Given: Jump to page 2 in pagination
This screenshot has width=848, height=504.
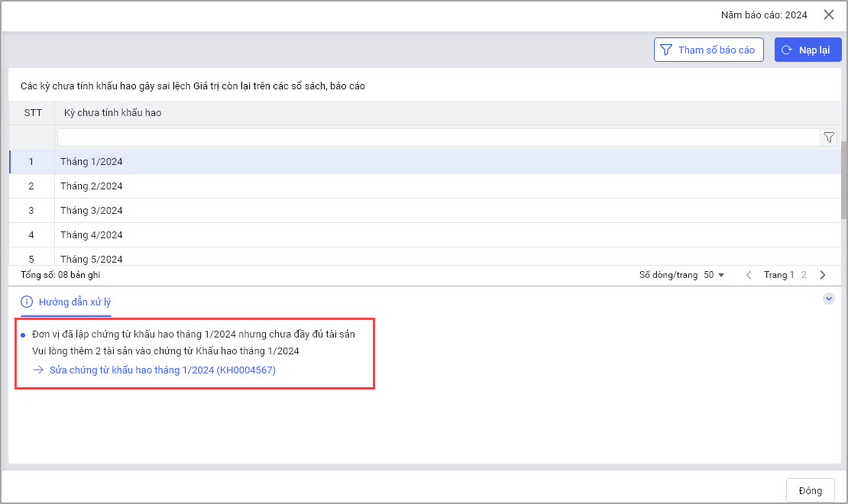Looking at the screenshot, I should pos(803,275).
